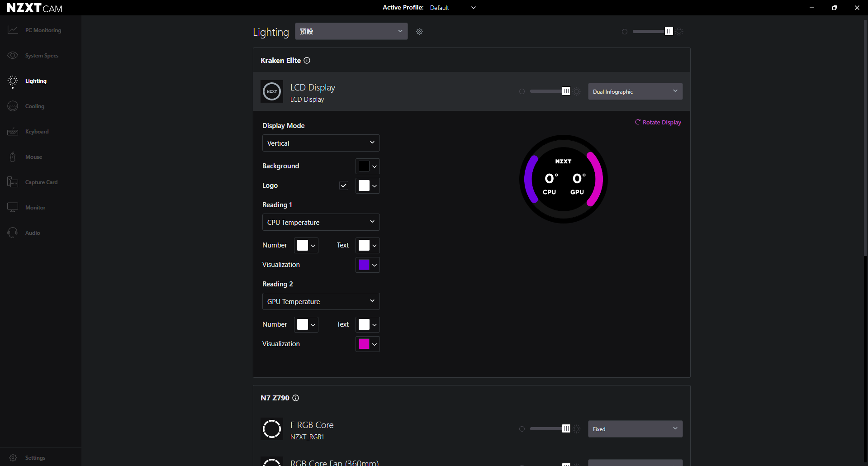The image size is (868, 466).
Task: Go to Cooling section
Action: (x=35, y=106)
